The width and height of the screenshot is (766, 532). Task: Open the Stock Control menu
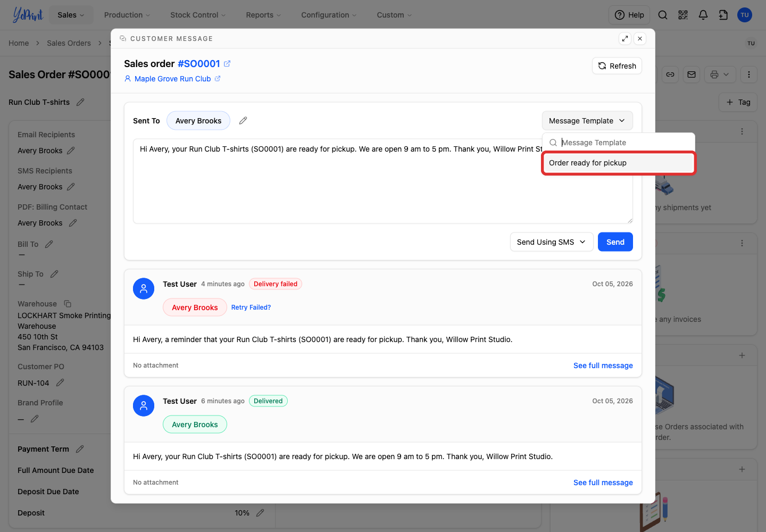pyautogui.click(x=198, y=15)
